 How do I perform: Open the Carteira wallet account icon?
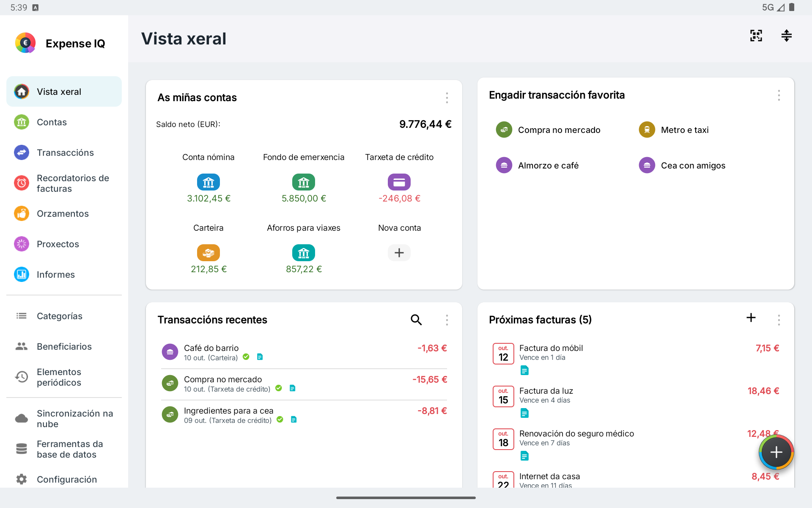click(208, 253)
